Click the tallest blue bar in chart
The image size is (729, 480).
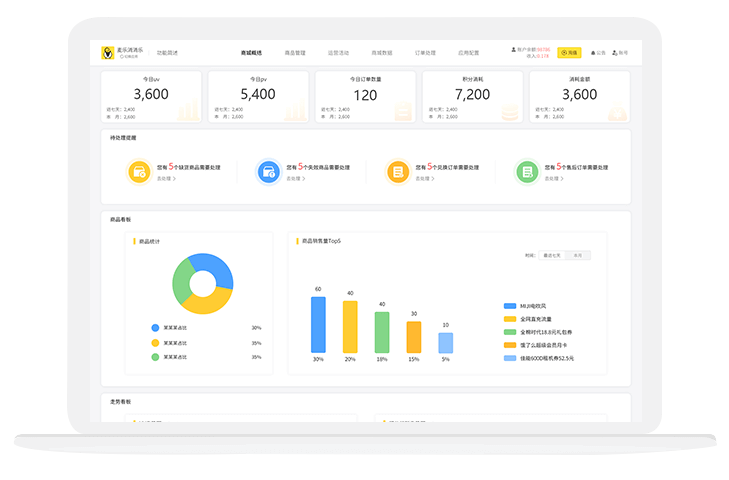coord(318,324)
